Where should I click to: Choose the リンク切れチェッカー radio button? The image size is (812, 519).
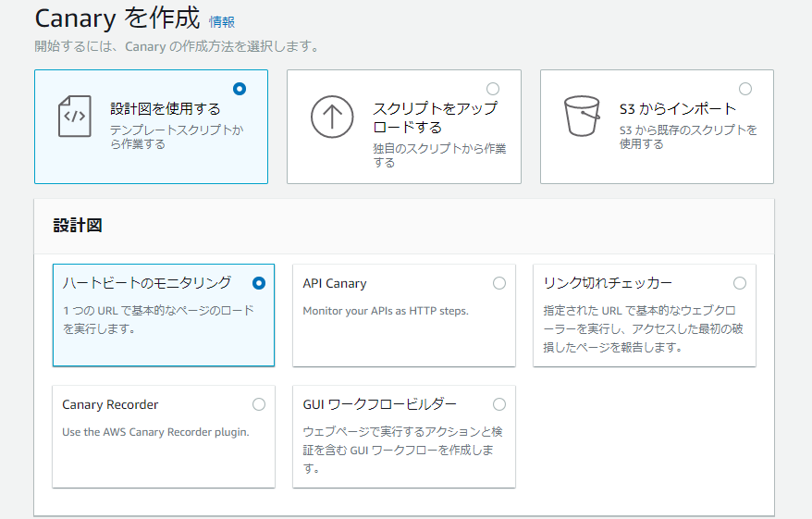740,283
